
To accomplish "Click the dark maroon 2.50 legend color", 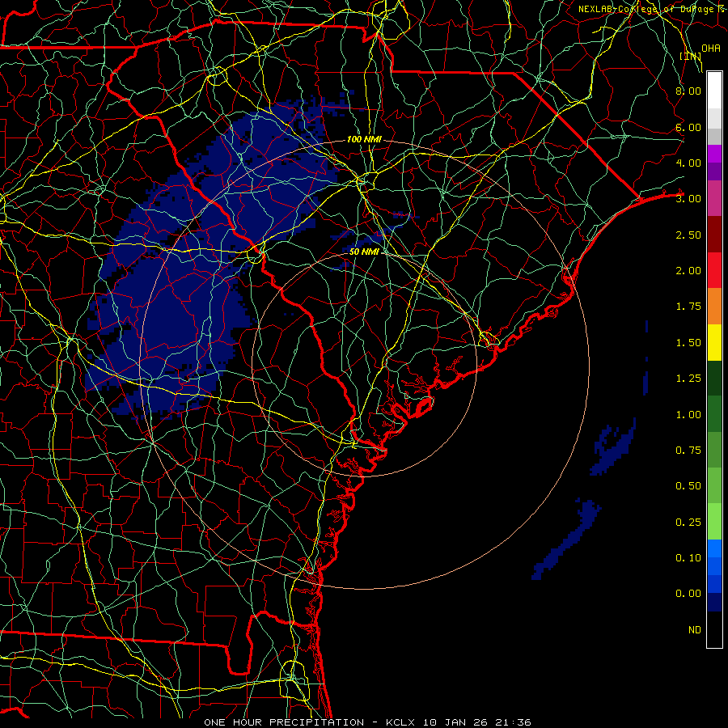I will tap(714, 235).
